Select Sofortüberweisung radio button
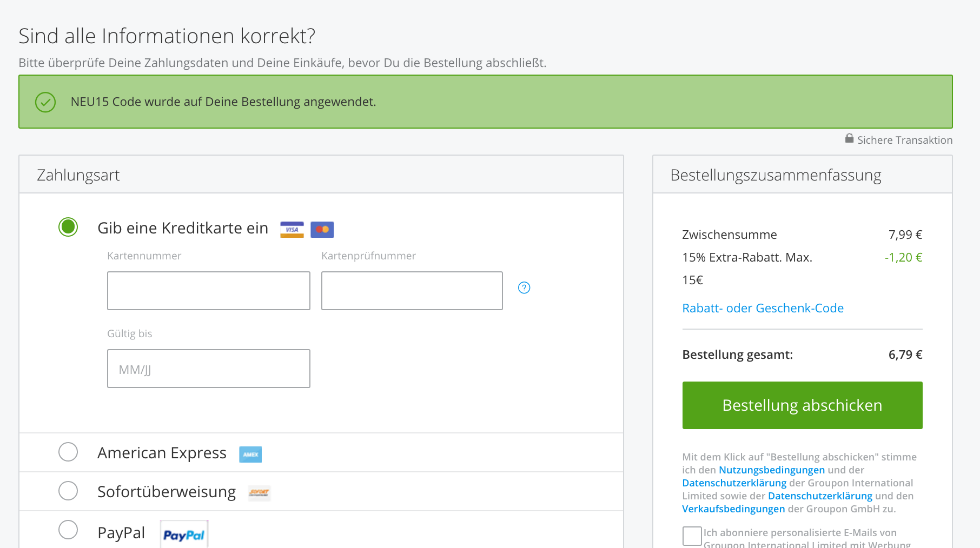This screenshot has height=548, width=980. (68, 491)
